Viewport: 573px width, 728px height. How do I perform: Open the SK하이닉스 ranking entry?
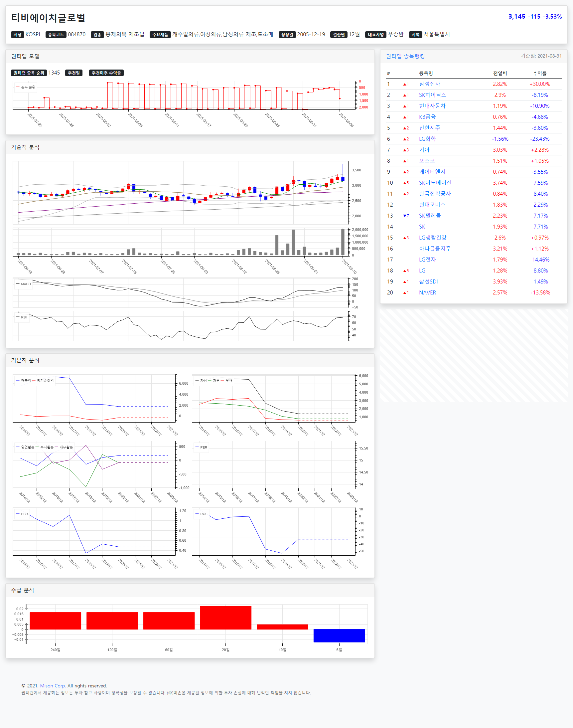click(x=432, y=95)
